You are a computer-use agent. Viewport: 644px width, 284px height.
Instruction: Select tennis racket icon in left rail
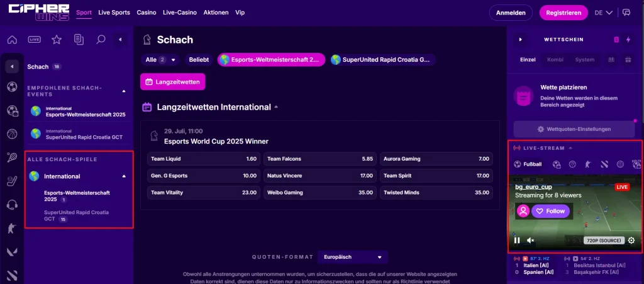point(13,157)
